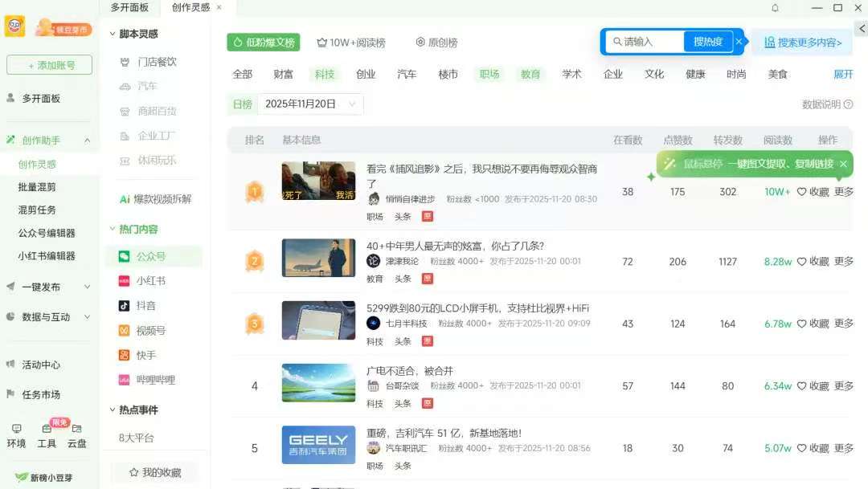Toggle the 学术 category filter

tap(572, 74)
